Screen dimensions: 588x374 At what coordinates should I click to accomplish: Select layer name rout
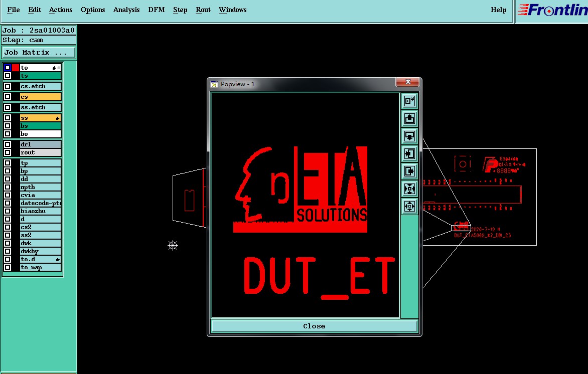point(41,152)
